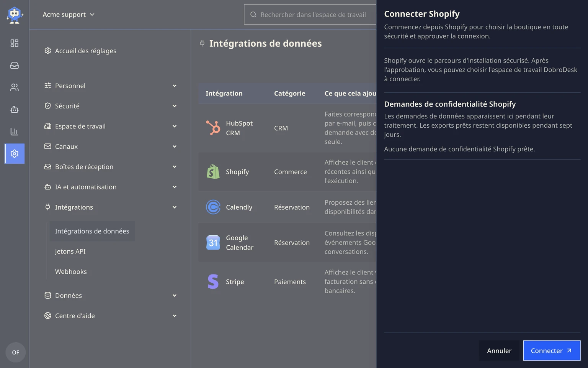588x368 pixels.
Task: Expand the Sécurité section chevron
Action: (175, 106)
